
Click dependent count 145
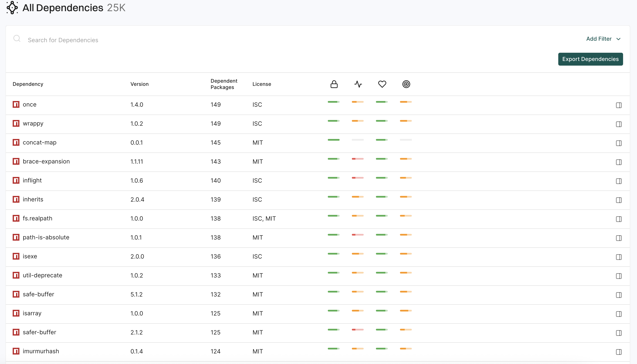click(215, 143)
